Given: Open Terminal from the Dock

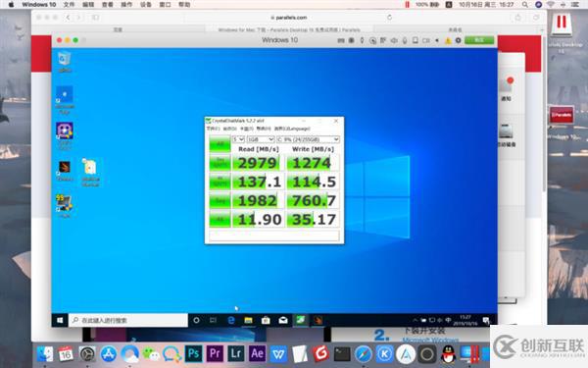Looking at the screenshot, I should pos(342,353).
